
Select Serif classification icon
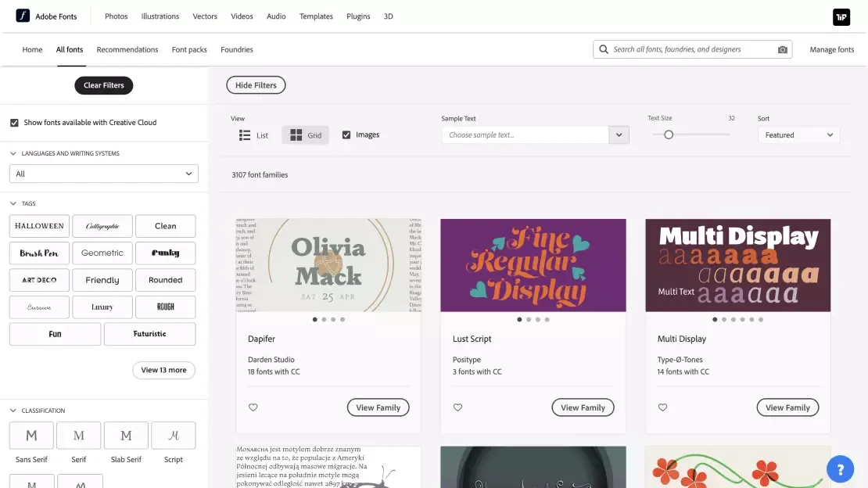click(x=79, y=436)
